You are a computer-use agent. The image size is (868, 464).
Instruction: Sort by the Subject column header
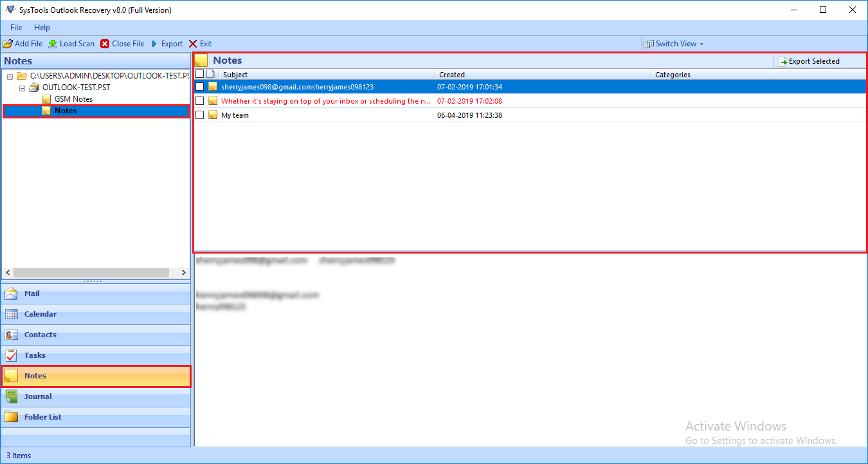pos(327,75)
